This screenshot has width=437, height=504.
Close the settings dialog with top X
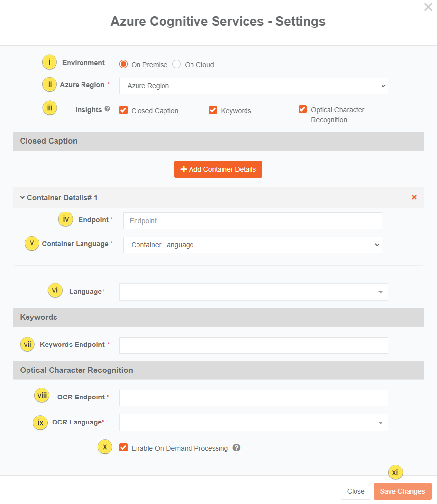point(428,7)
